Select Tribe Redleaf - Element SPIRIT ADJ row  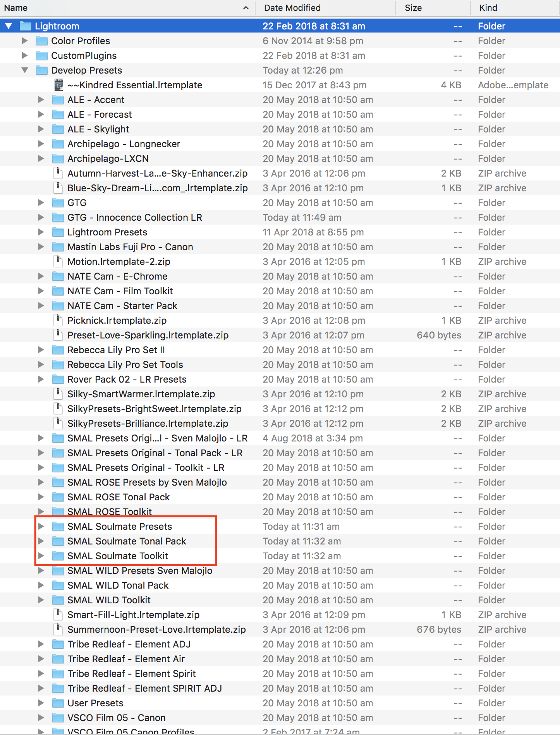(x=280, y=688)
